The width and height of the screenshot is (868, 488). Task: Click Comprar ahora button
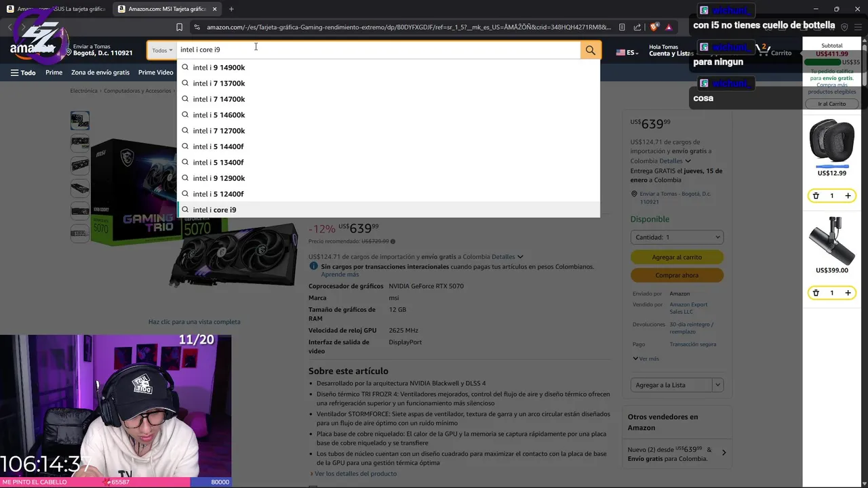click(x=677, y=275)
